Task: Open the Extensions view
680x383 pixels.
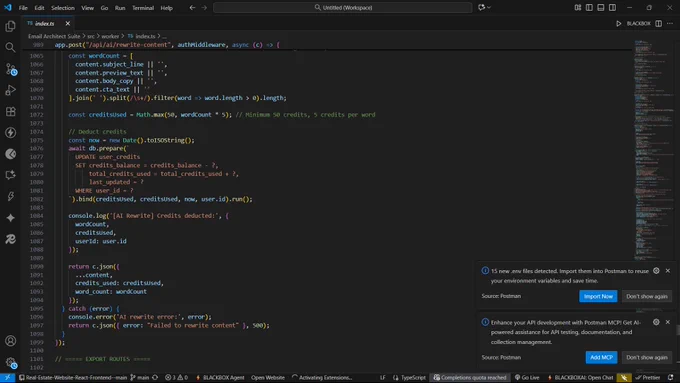Action: click(10, 111)
